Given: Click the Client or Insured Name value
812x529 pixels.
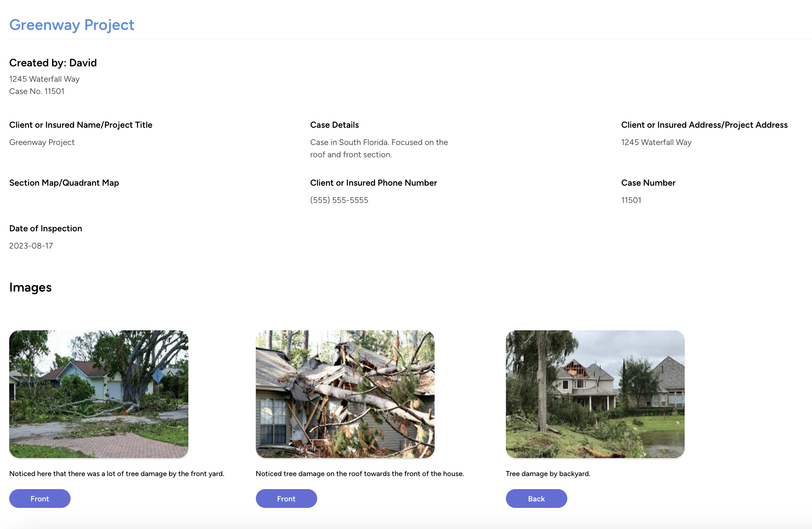Looking at the screenshot, I should [42, 142].
